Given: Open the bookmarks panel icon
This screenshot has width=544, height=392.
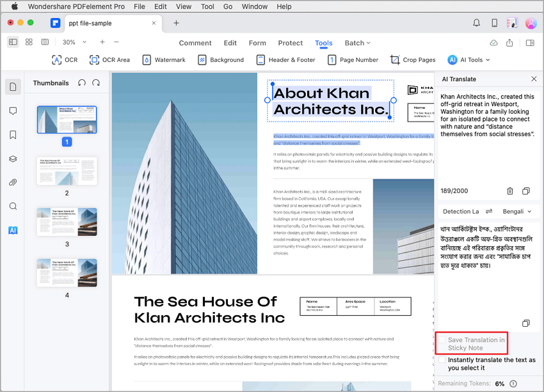Looking at the screenshot, I should coord(13,134).
